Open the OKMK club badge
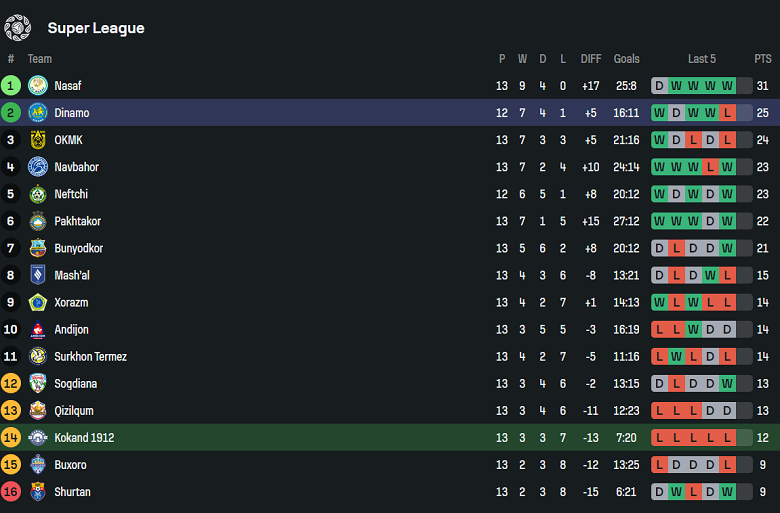The height and width of the screenshot is (513, 780). tap(38, 140)
